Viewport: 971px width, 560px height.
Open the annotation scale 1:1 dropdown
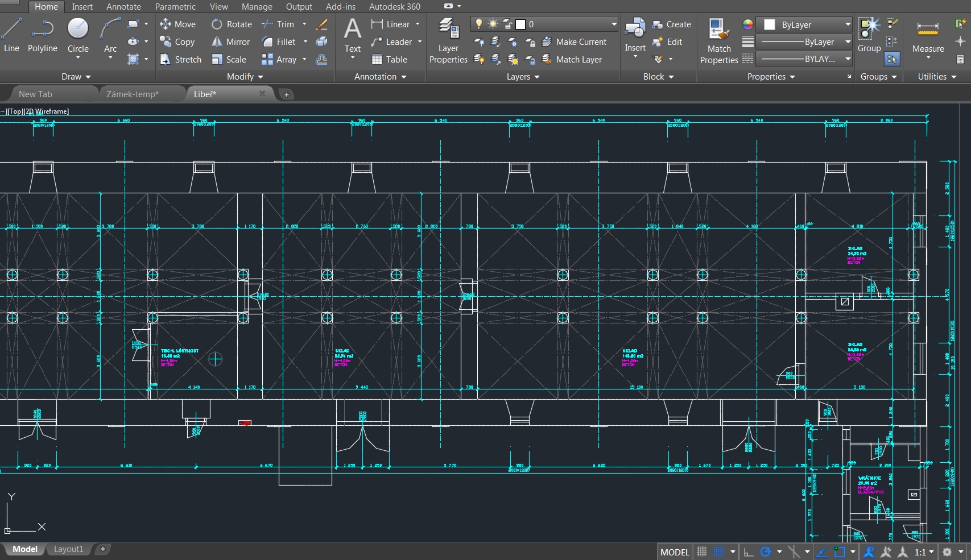924,551
